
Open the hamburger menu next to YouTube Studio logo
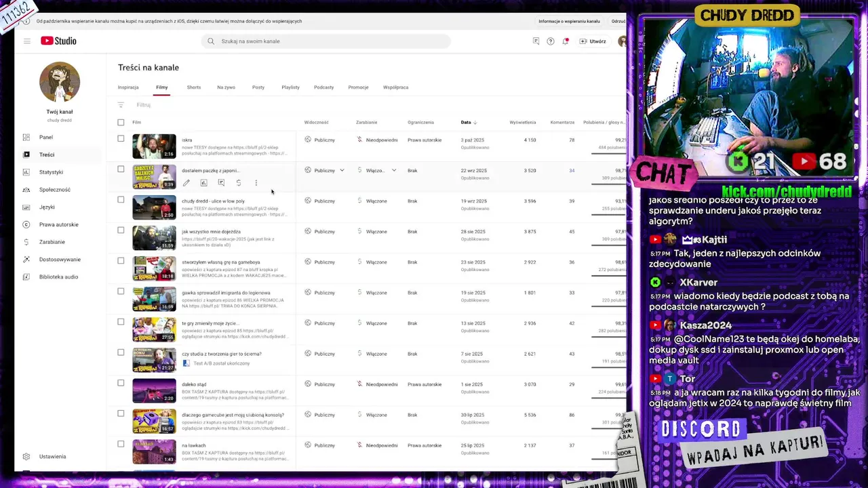pyautogui.click(x=27, y=41)
